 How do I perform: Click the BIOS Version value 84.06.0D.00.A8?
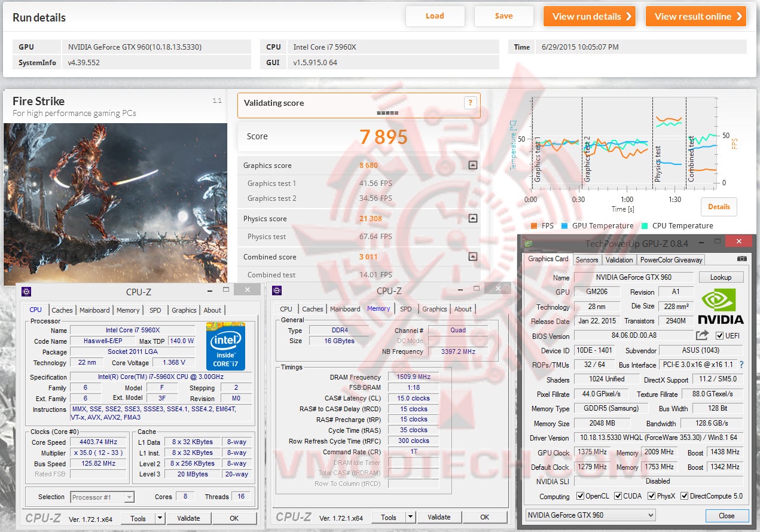634,335
